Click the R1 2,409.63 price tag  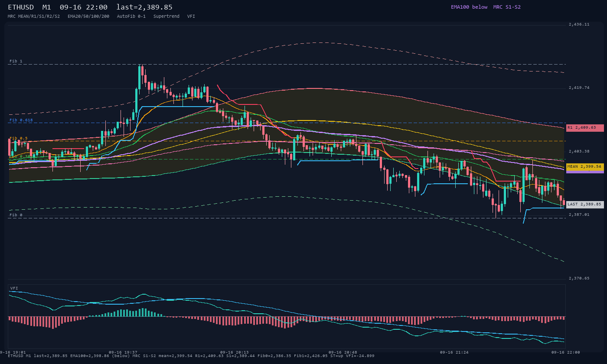tap(585, 128)
